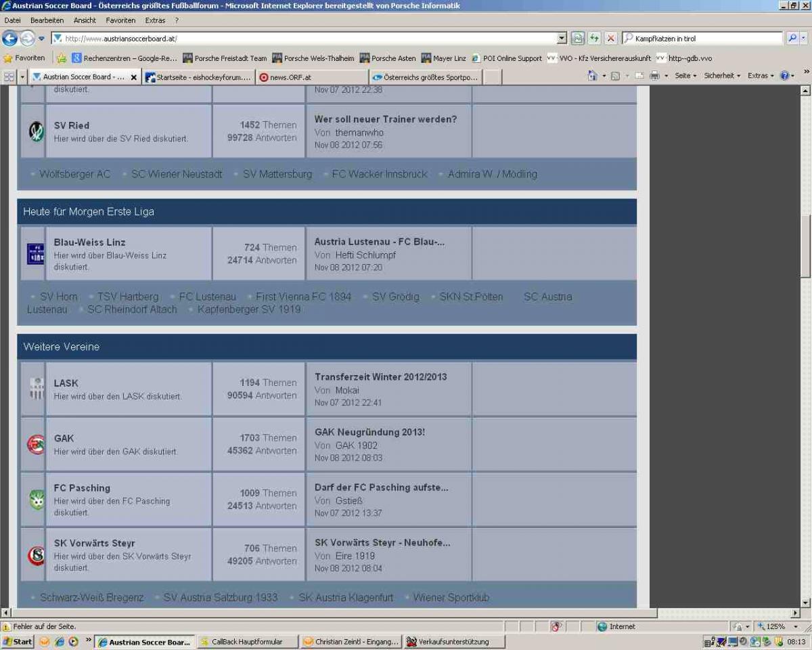The image size is (812, 650).
Task: Open the Mayer Linz favorites bar link
Action: (x=443, y=58)
